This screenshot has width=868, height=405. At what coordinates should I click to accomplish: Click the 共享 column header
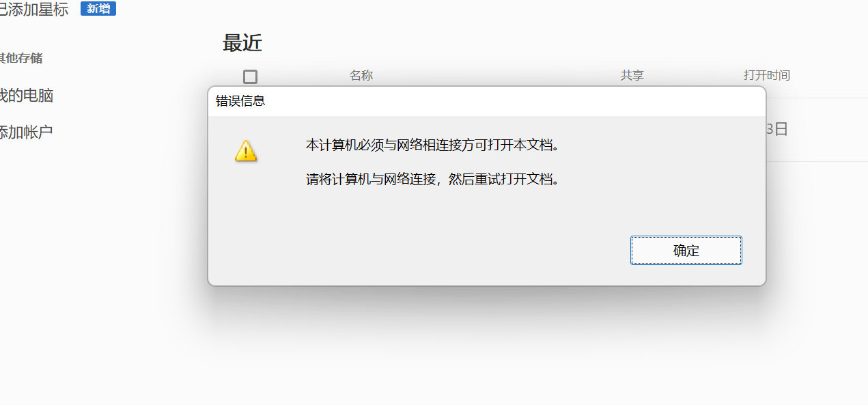632,76
